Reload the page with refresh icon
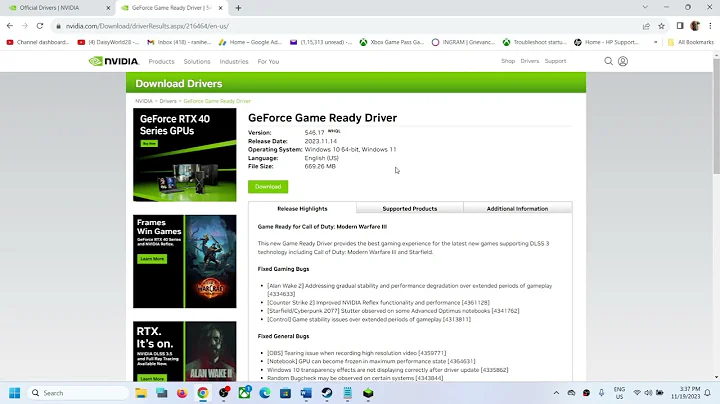 (40, 26)
